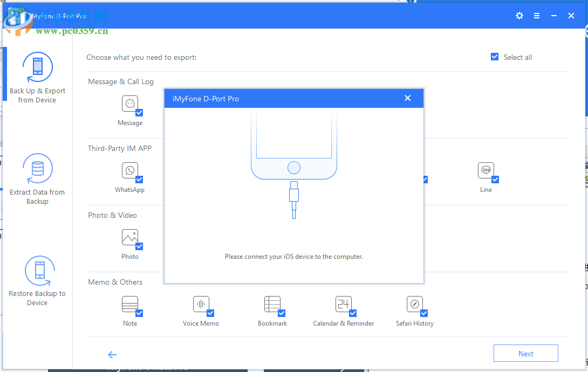Click the Voice Memo icon

click(x=201, y=304)
